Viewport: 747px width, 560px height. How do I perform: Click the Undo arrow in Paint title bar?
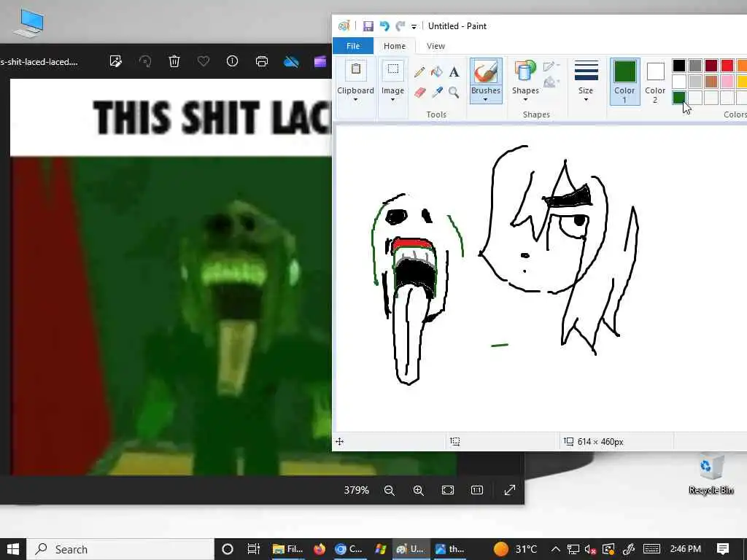click(x=384, y=26)
